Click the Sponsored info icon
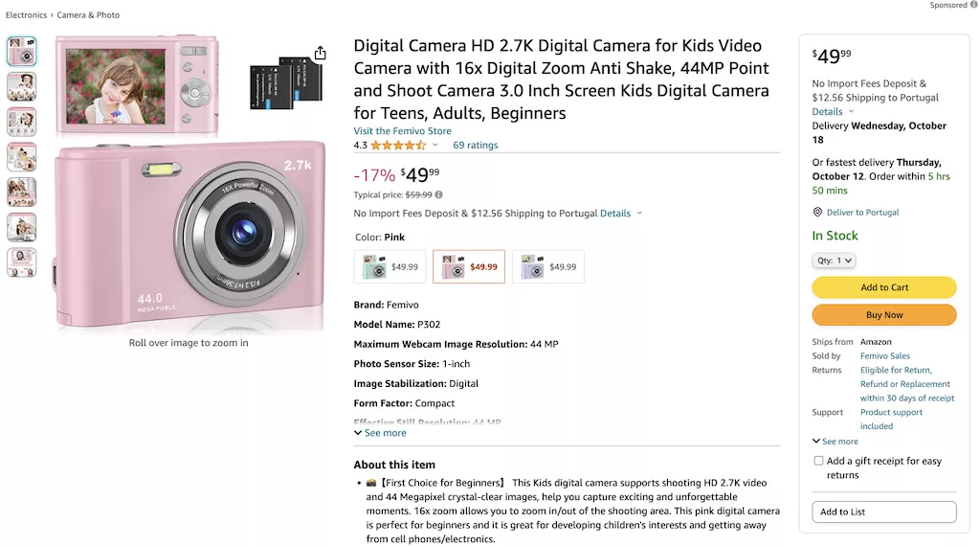The height and width of the screenshot is (546, 980). 973,5
